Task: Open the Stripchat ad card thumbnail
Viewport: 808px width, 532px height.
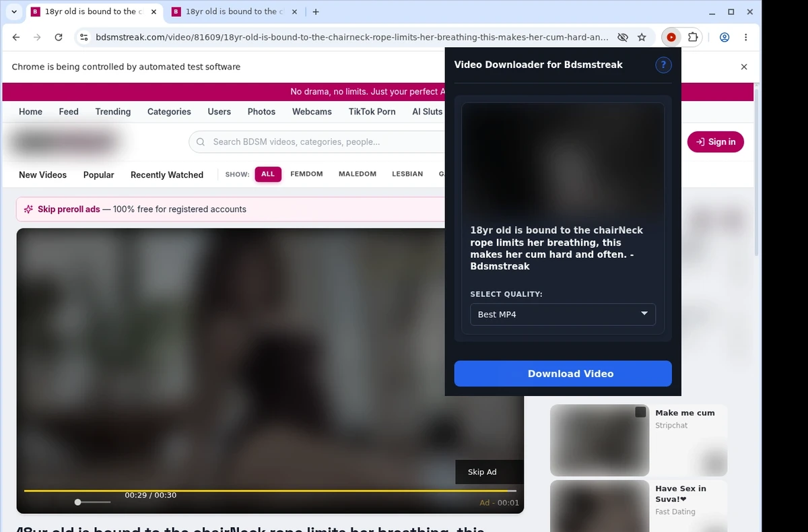Action: point(599,440)
